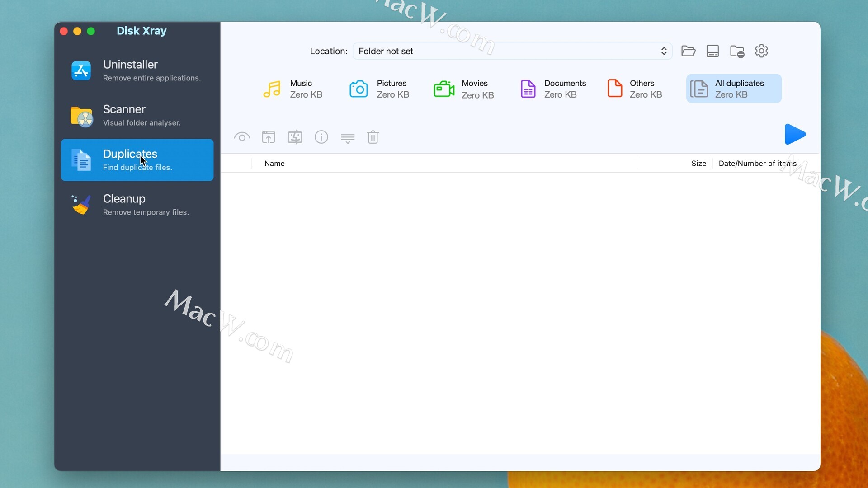Choose a folder with the open-folder icon
The width and height of the screenshot is (868, 488).
pos(688,51)
